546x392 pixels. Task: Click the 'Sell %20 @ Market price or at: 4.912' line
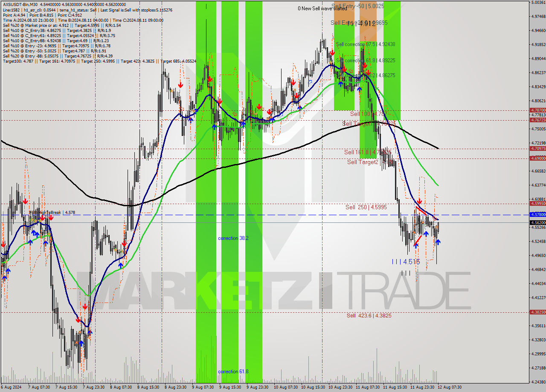tap(62, 26)
